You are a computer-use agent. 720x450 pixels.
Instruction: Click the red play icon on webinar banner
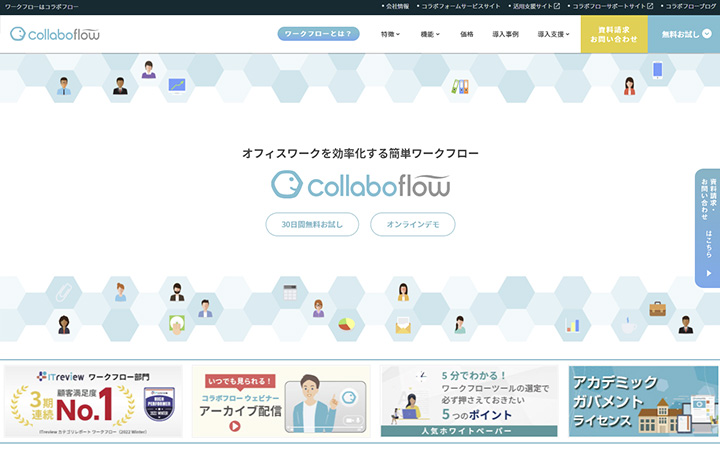(235, 426)
